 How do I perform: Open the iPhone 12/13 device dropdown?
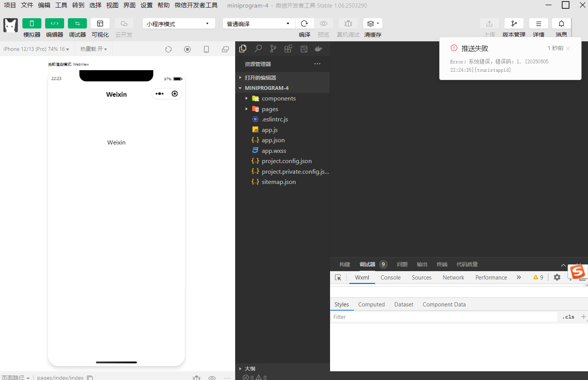(36, 49)
